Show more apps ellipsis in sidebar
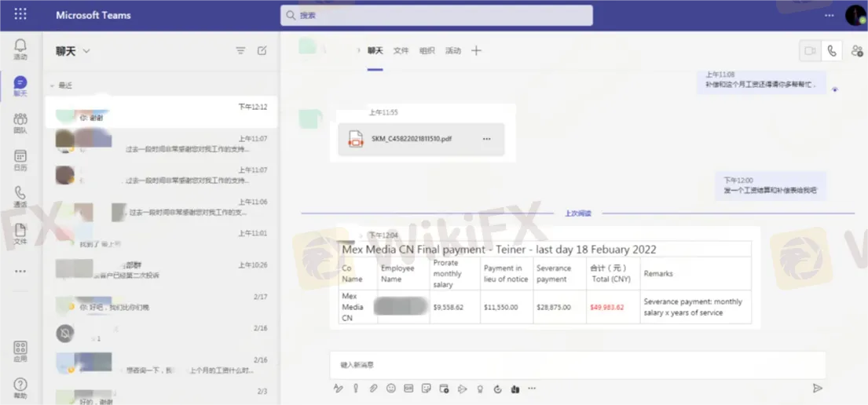The image size is (868, 405). [x=20, y=272]
